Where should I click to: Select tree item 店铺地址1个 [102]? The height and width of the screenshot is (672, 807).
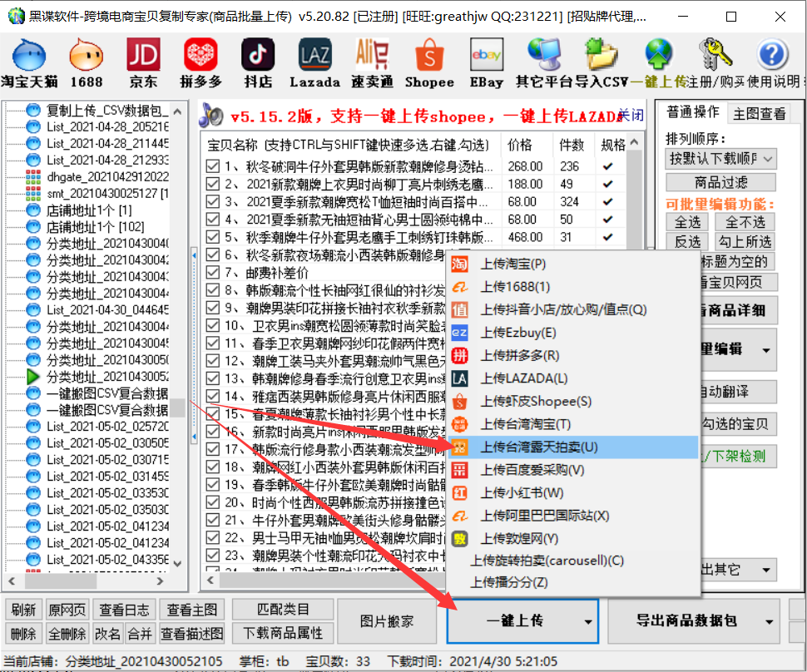pos(95,227)
